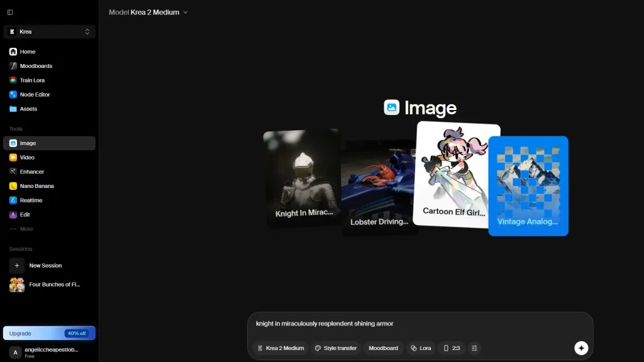
Task: Open the Moodboards page
Action: point(49,66)
